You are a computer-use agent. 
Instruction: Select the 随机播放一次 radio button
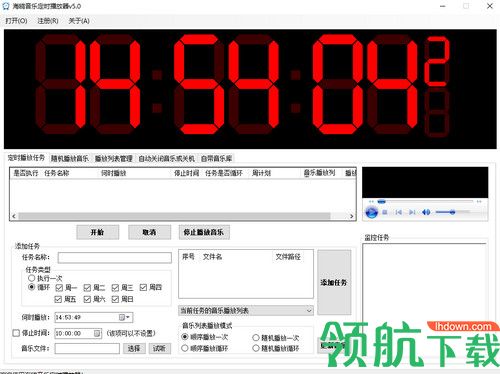point(256,338)
